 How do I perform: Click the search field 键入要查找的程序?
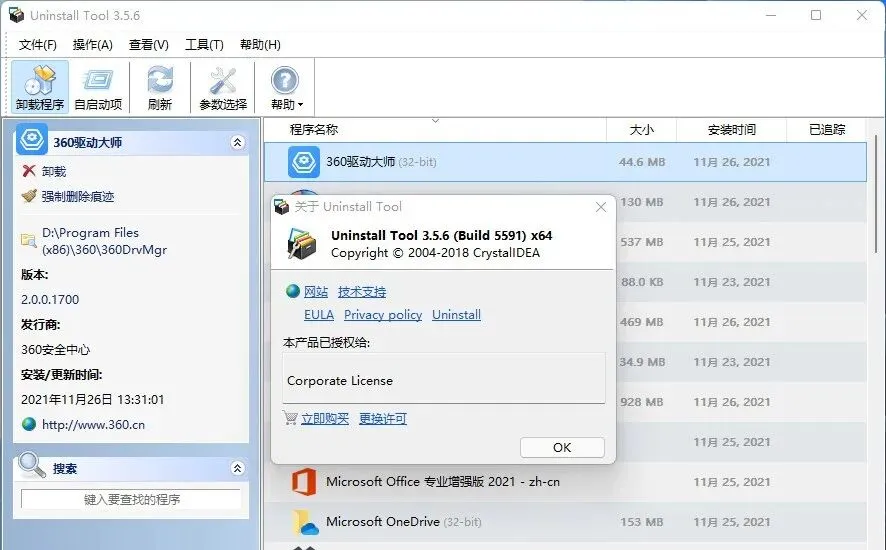[131, 499]
